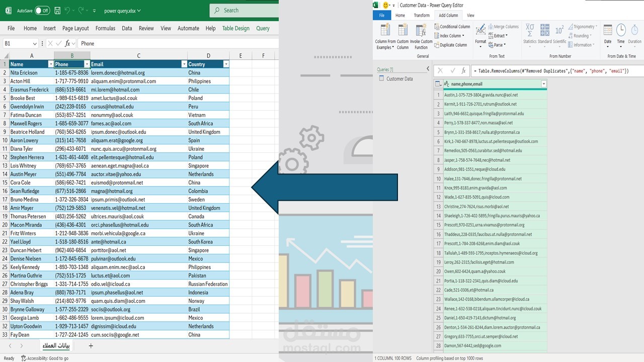Add a new sheet with the plus button
The image size is (644, 362).
tap(91, 346)
